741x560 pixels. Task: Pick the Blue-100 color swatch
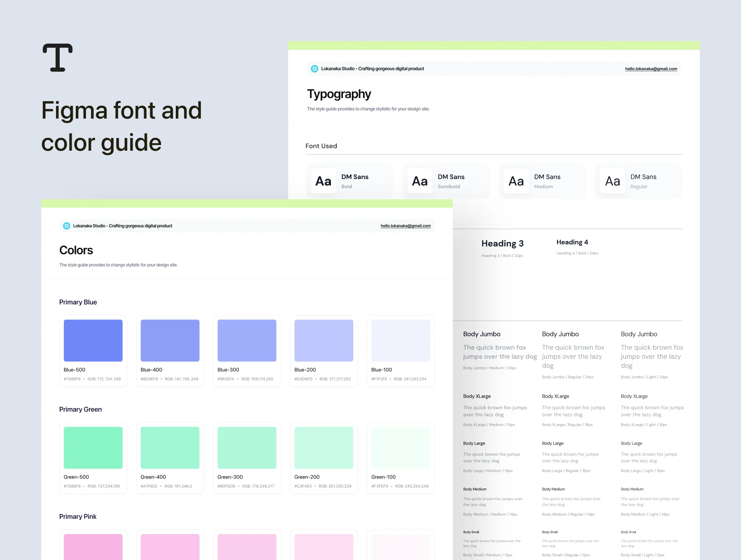(401, 341)
